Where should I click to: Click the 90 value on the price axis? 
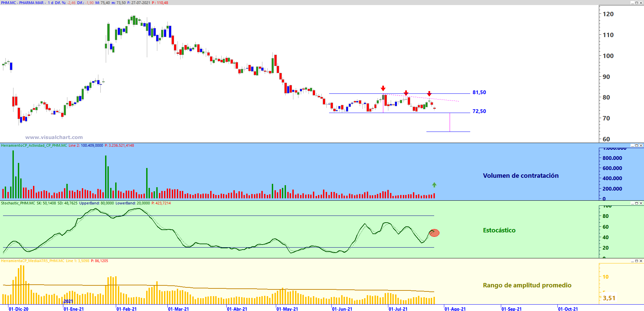click(x=606, y=77)
